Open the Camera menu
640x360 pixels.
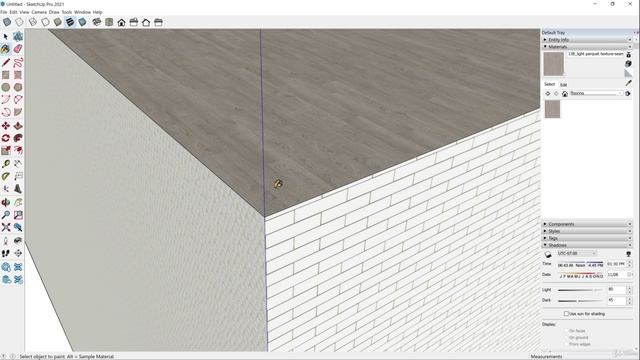[39, 12]
